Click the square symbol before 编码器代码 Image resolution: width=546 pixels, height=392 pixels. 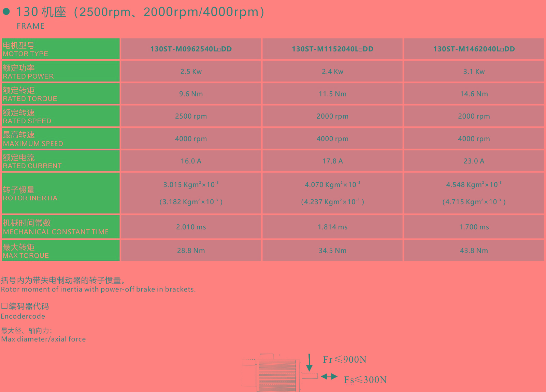4,306
